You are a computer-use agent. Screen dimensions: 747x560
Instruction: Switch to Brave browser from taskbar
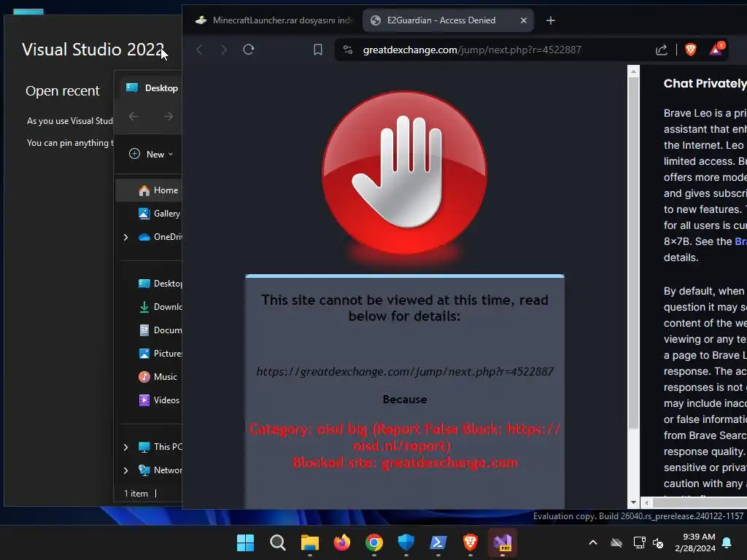(471, 542)
